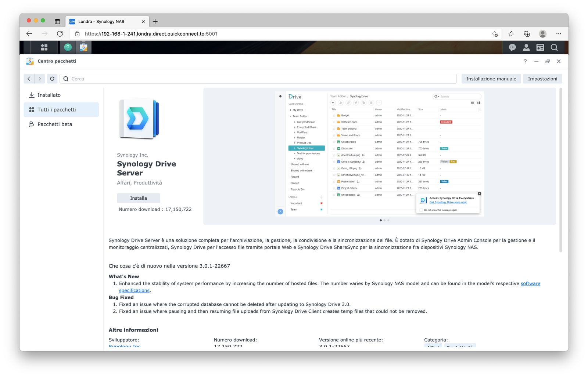
Task: Click the 'Synology Inc.' publisher text above title
Action: coord(132,155)
